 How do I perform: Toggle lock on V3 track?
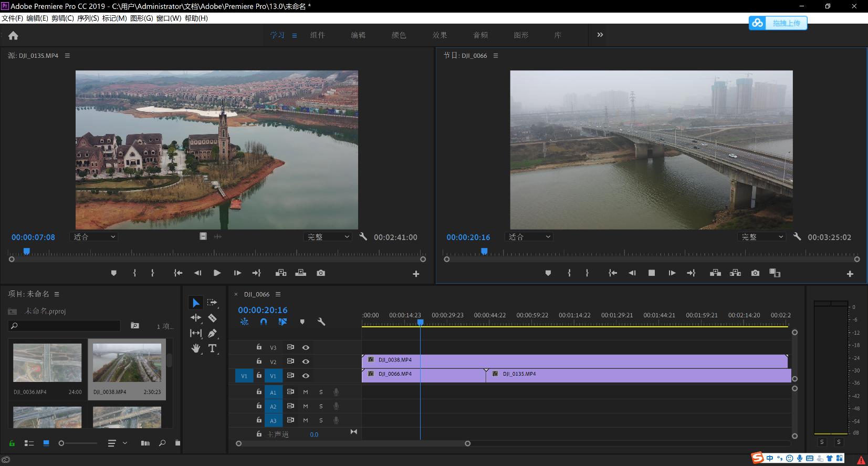coord(259,347)
